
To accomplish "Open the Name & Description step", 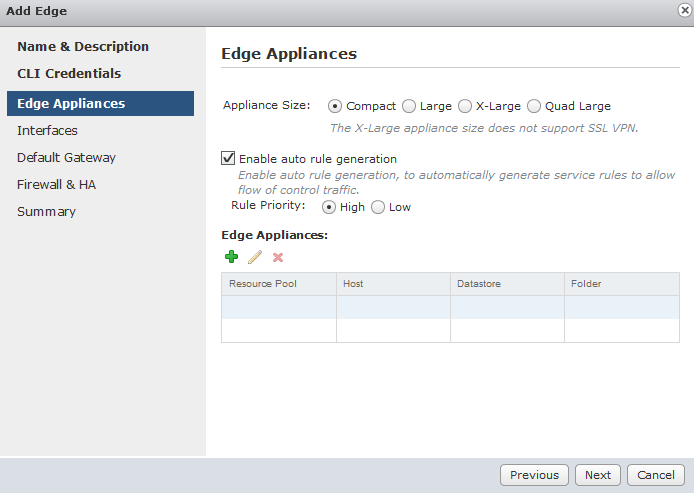I will (x=83, y=47).
